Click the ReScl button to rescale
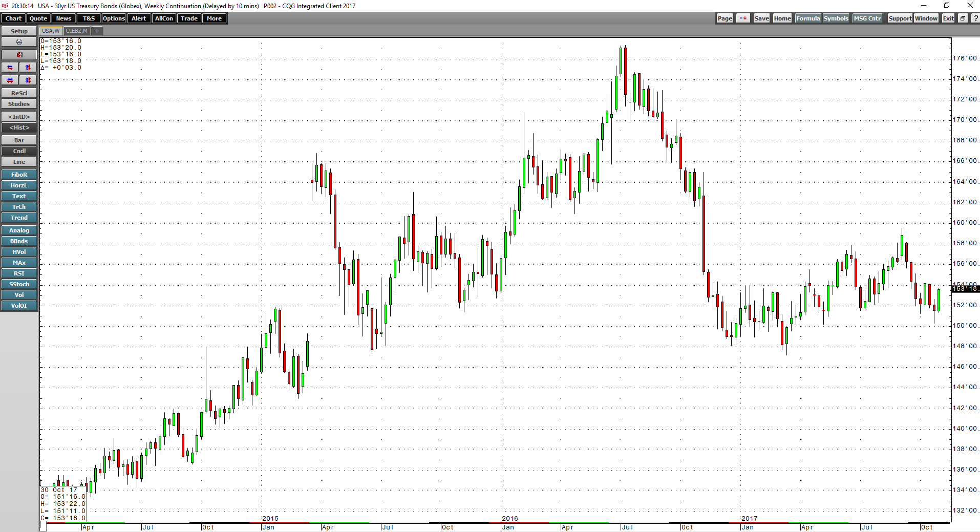Screen dimensions: 980x532 pyautogui.click(x=19, y=92)
